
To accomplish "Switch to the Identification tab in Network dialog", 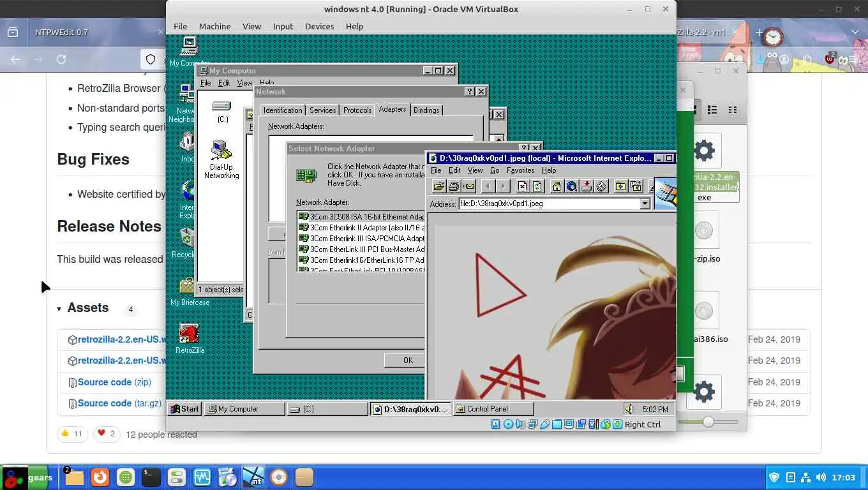I will click(283, 110).
